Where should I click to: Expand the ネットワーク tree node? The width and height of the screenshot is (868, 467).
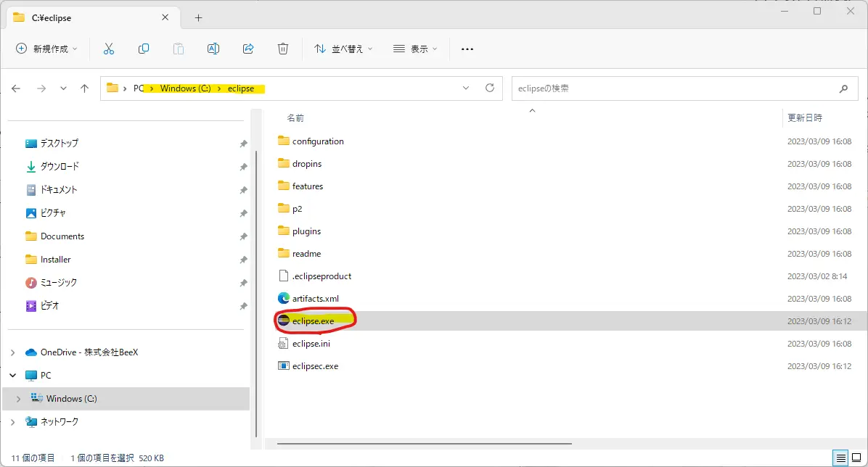pyautogui.click(x=13, y=421)
